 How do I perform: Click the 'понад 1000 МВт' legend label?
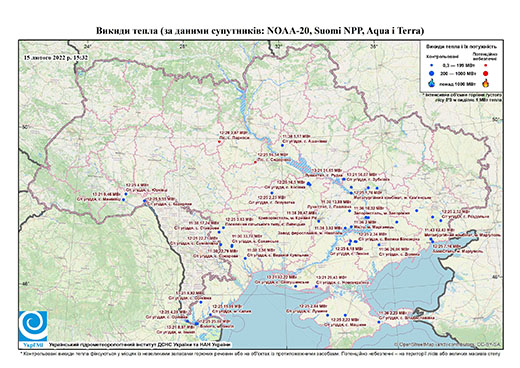(457, 83)
